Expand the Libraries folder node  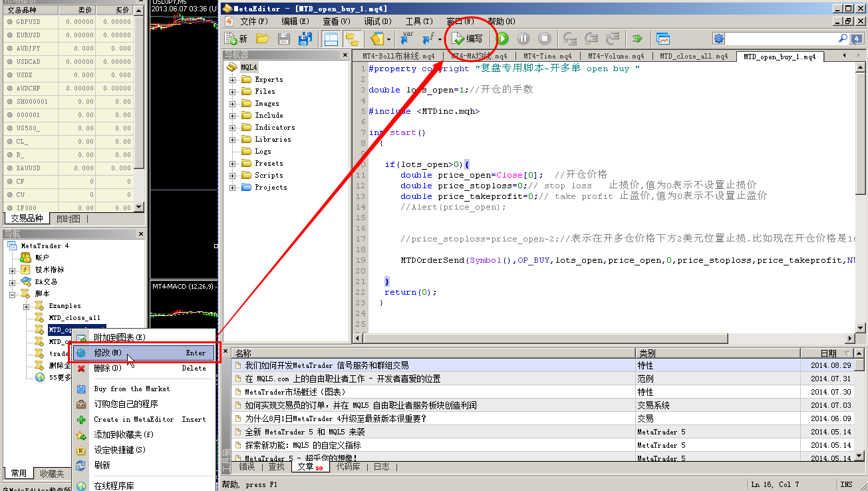pos(233,140)
